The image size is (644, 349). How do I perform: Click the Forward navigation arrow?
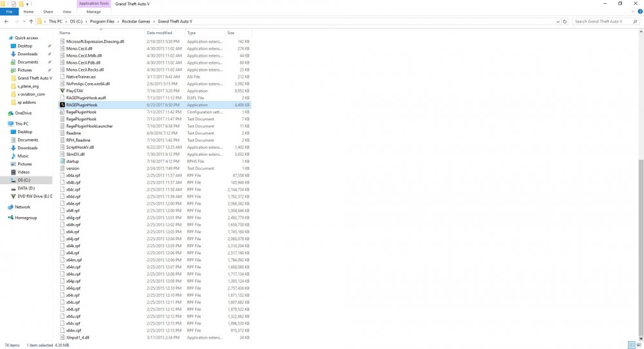17,21
